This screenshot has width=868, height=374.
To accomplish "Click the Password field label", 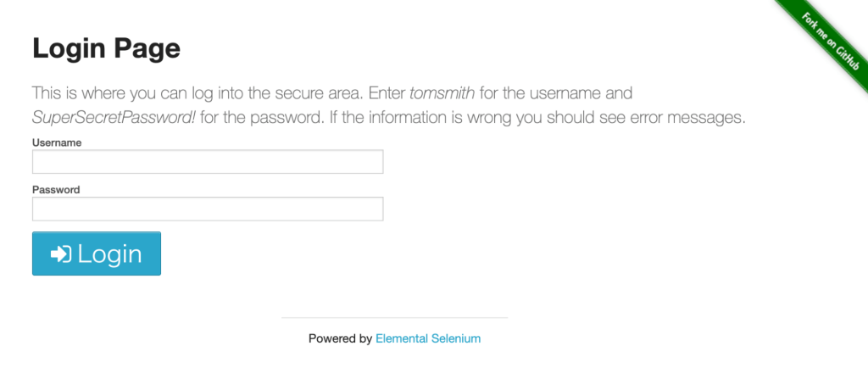I will 56,189.
